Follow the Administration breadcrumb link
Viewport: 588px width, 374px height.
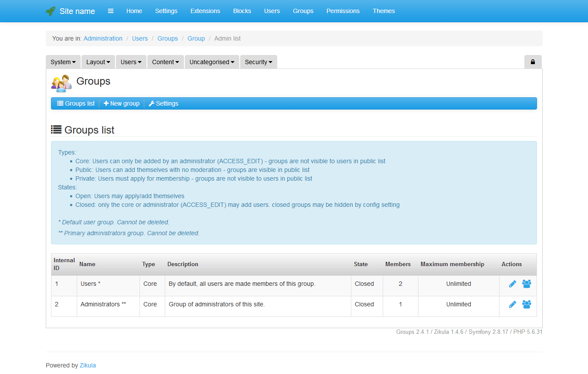(x=103, y=38)
